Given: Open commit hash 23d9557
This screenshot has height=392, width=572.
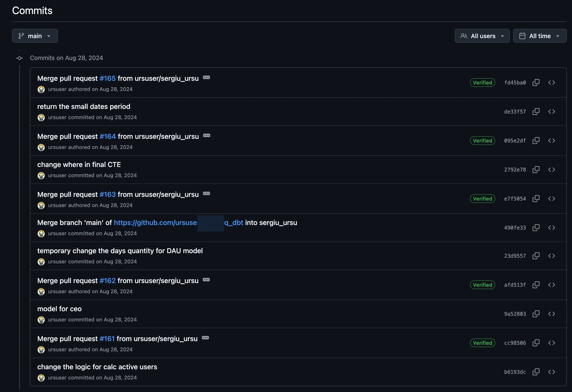Looking at the screenshot, I should [515, 256].
